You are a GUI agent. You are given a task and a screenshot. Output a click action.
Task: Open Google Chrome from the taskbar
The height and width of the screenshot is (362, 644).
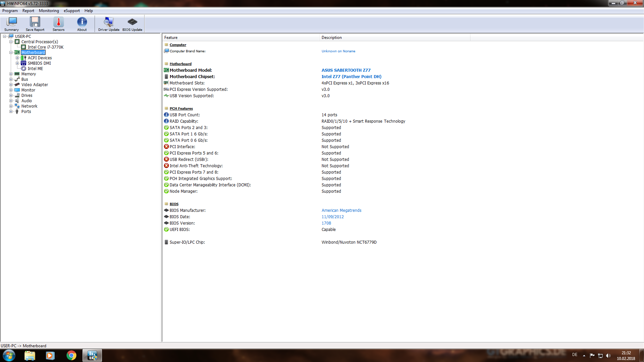pyautogui.click(x=71, y=355)
